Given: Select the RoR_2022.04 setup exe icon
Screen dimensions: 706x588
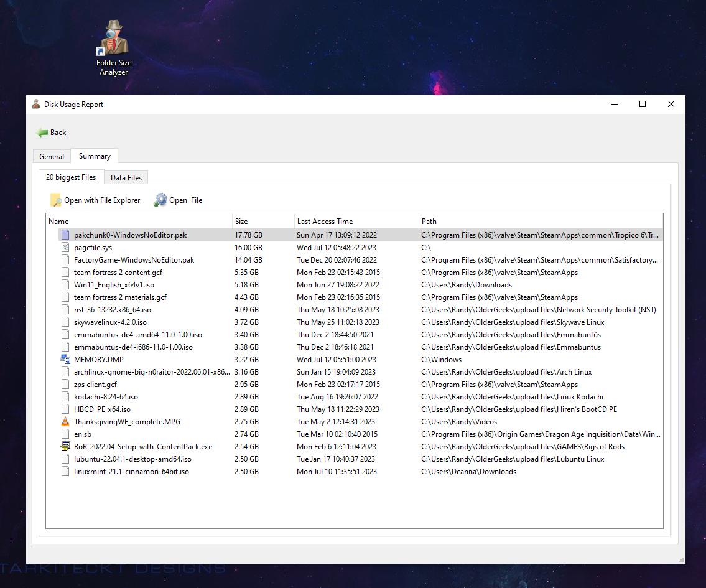Looking at the screenshot, I should (x=65, y=447).
